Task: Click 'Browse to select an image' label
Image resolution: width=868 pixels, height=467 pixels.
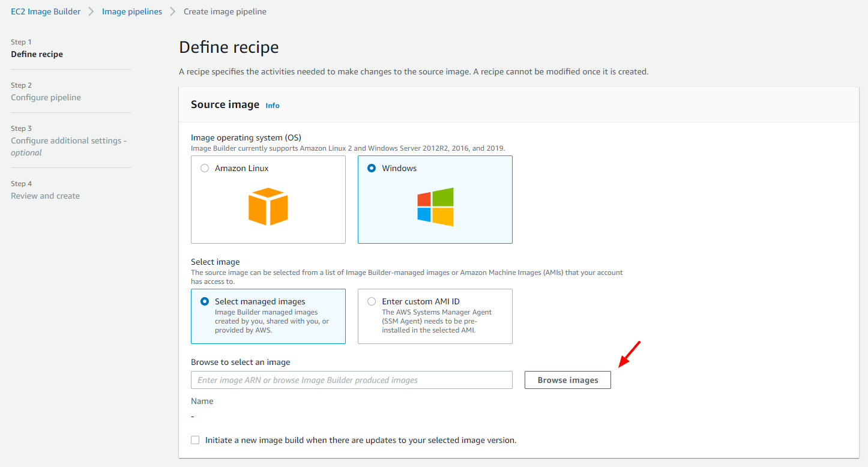Action: (x=240, y=362)
